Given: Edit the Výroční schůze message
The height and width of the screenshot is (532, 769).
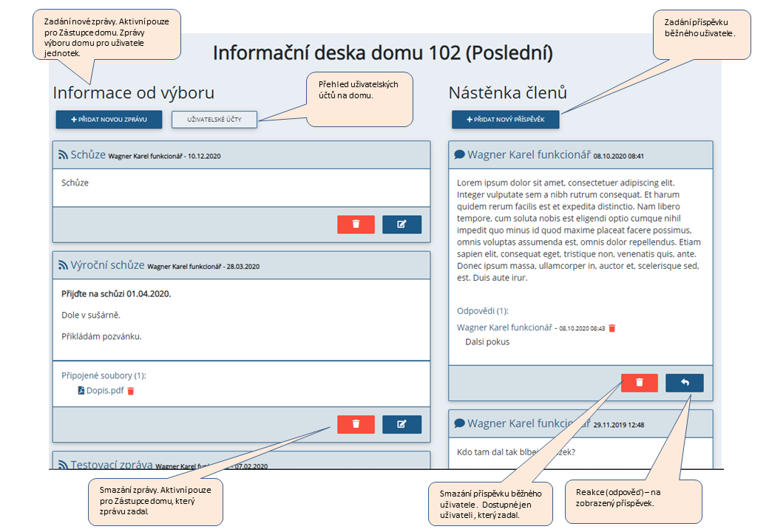Looking at the screenshot, I should point(402,424).
